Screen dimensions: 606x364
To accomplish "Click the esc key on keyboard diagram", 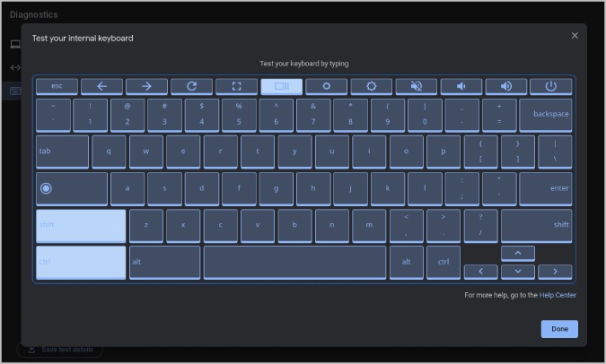I will coord(57,86).
